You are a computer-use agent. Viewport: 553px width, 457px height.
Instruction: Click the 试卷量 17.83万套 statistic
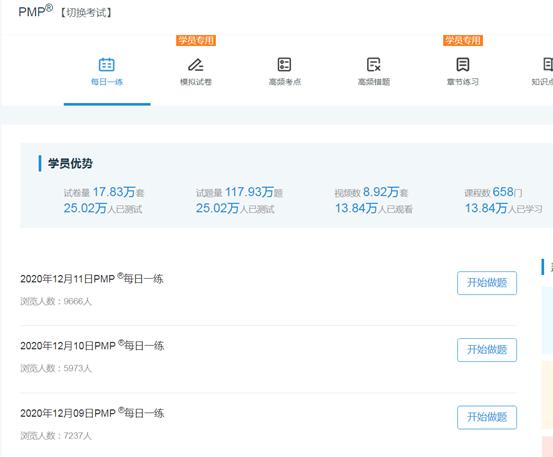pyautogui.click(x=104, y=192)
